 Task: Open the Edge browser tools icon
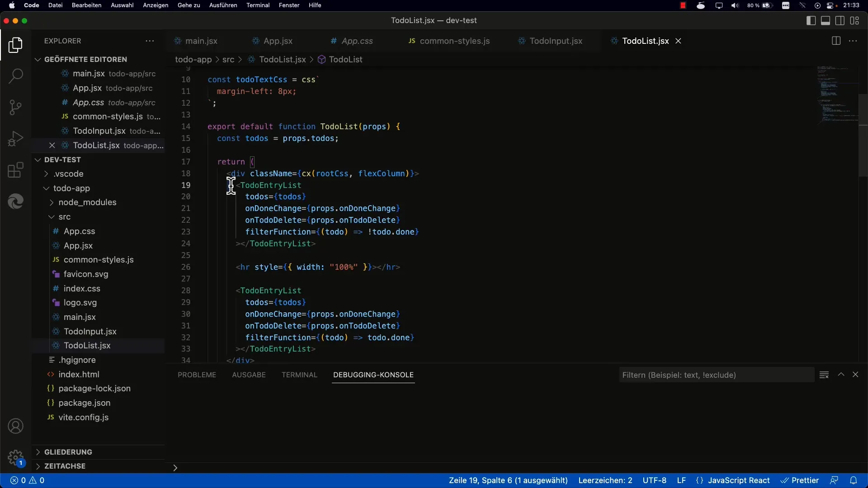coord(15,201)
